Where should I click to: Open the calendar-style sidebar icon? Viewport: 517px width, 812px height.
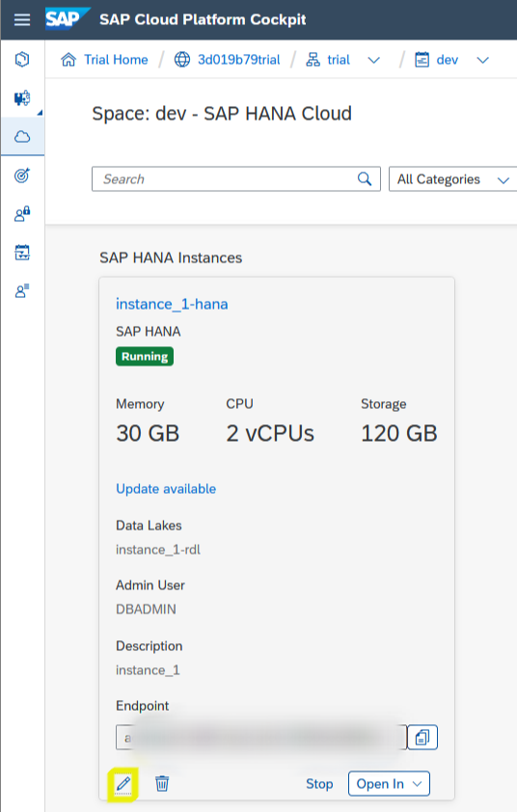coord(22,253)
